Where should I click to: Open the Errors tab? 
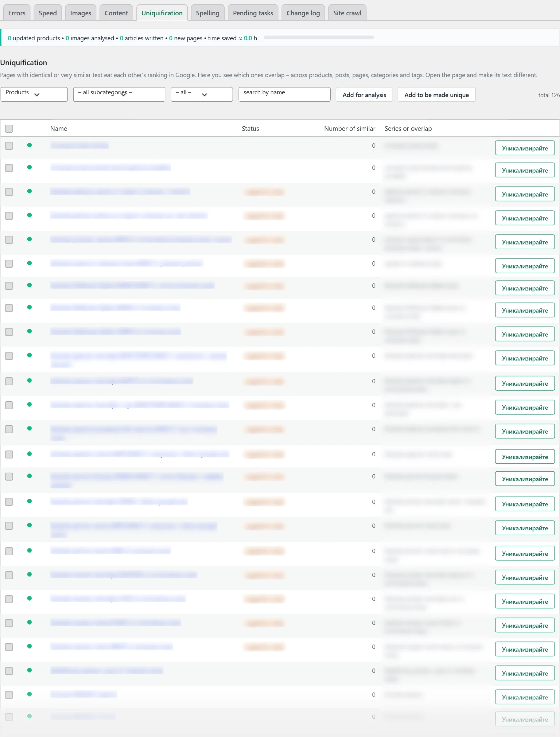pos(17,13)
